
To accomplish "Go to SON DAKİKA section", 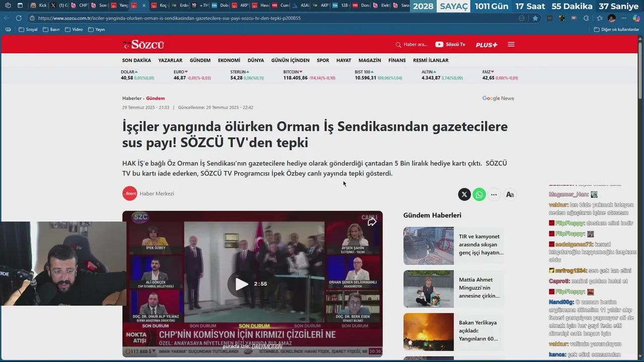I will 136,60.
